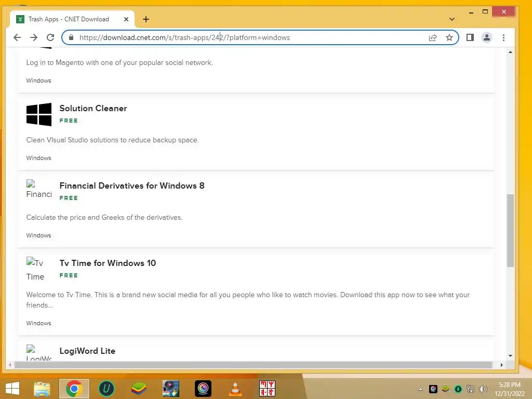Click the horizontal scrollbar right arrow
532x399 pixels.
[x=501, y=365]
